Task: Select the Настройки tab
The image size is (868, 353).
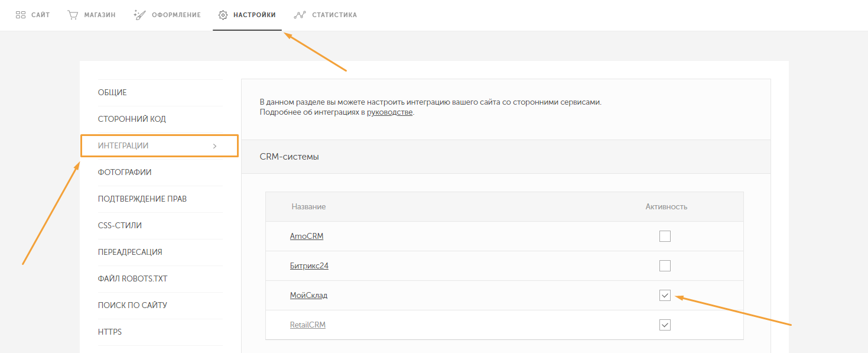Action: pos(247,15)
